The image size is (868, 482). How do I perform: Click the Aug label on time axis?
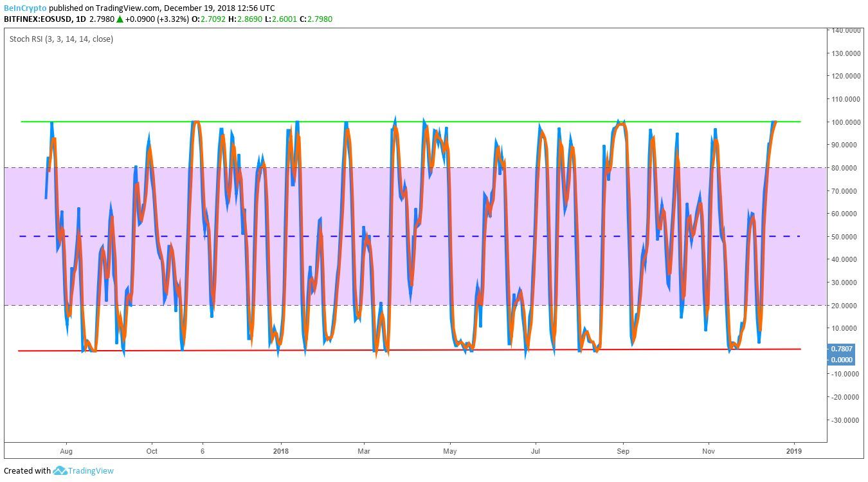point(65,452)
